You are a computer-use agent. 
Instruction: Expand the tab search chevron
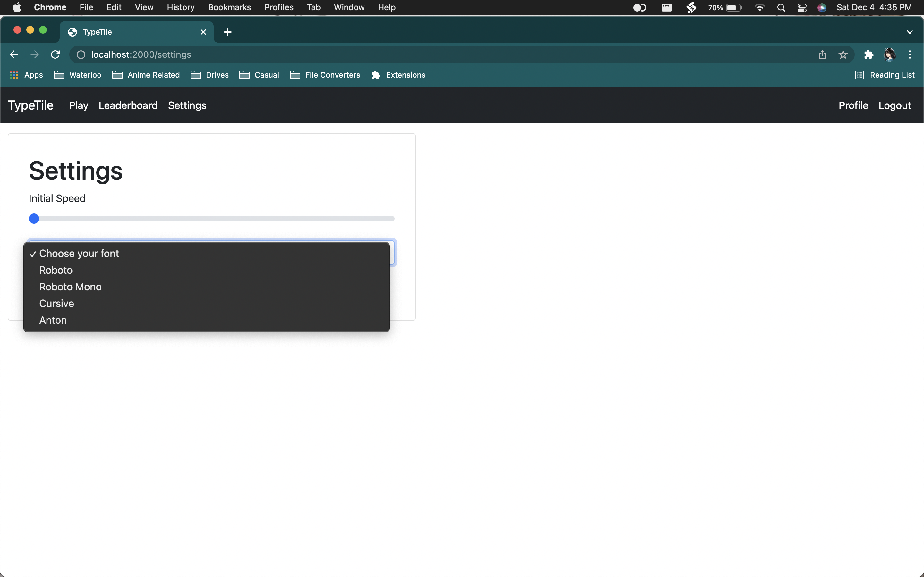(x=910, y=32)
